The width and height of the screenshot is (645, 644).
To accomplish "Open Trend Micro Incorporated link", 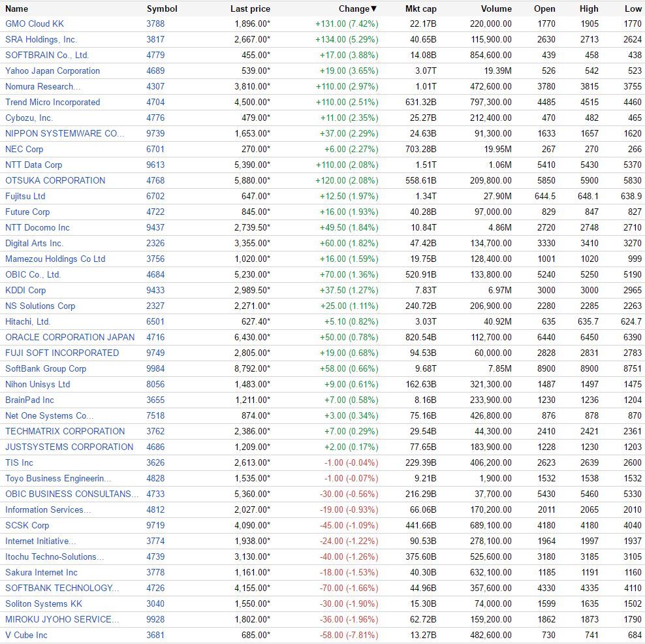I will (53, 102).
